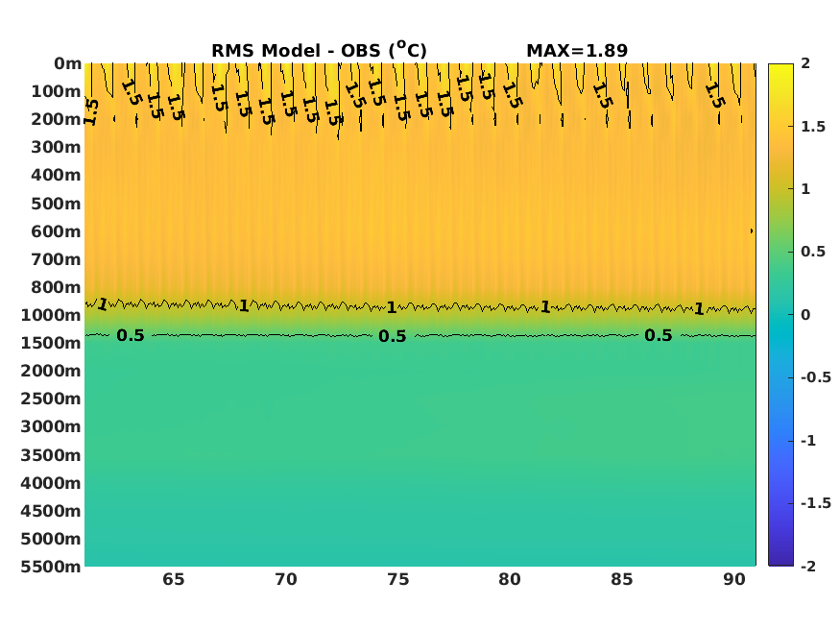Screen dimensions: 840x630
Task: Click the x-axis tick label "85"
Action: pyautogui.click(x=622, y=580)
